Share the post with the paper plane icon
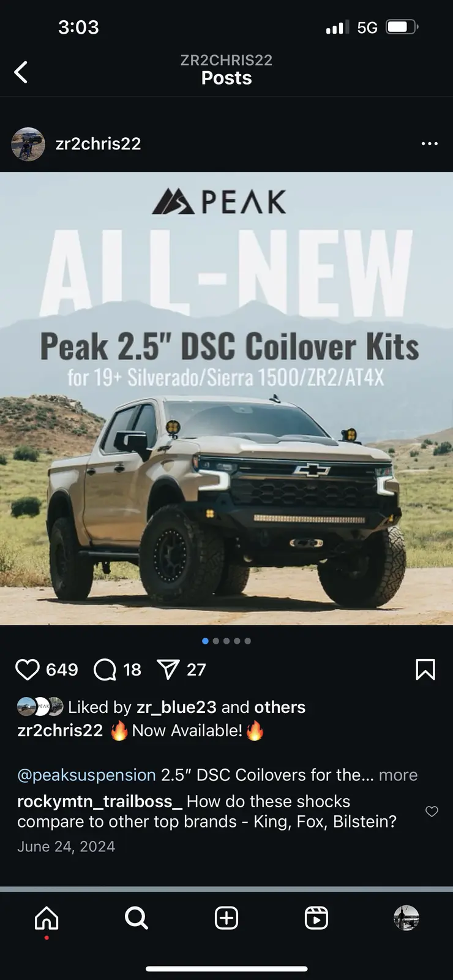This screenshot has width=453, height=980. pos(168,669)
